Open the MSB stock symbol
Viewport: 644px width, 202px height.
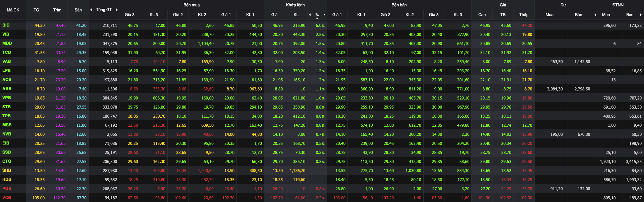pyautogui.click(x=7, y=125)
